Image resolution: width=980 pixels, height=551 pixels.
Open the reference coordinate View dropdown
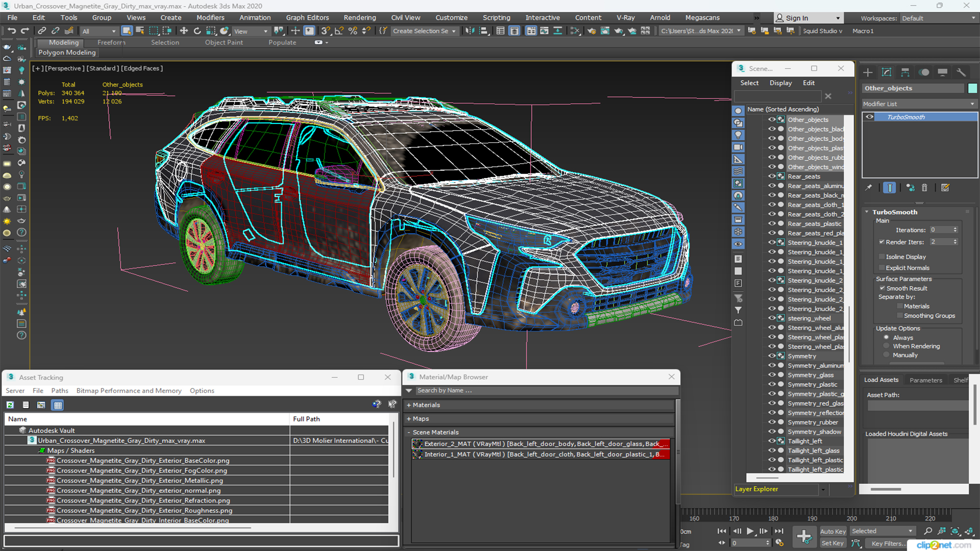click(x=251, y=31)
